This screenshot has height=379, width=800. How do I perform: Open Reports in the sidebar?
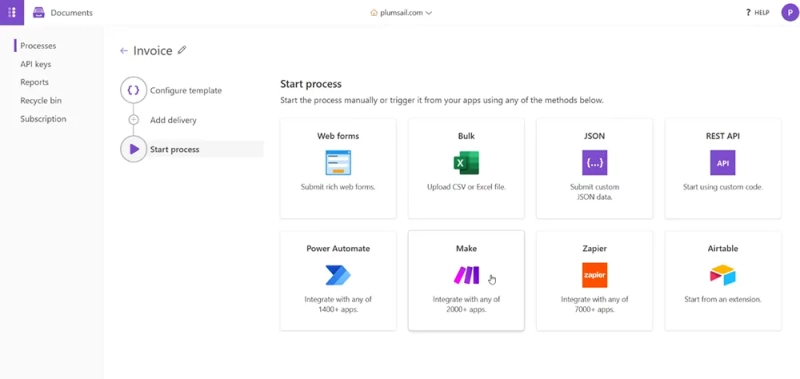[35, 82]
